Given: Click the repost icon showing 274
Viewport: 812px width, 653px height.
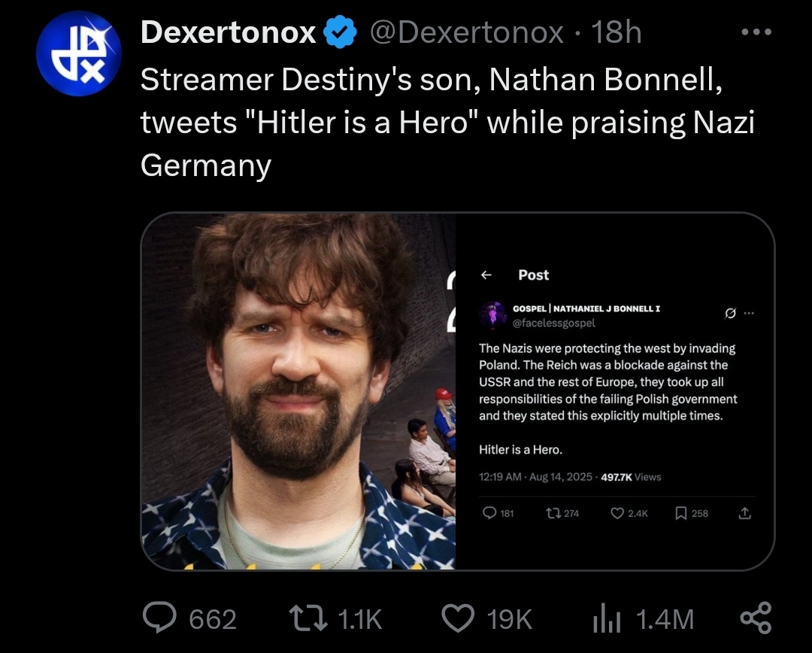Looking at the screenshot, I should (553, 513).
